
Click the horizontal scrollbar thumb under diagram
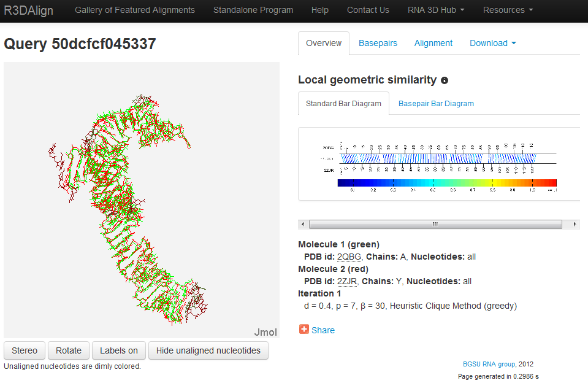[435, 224]
